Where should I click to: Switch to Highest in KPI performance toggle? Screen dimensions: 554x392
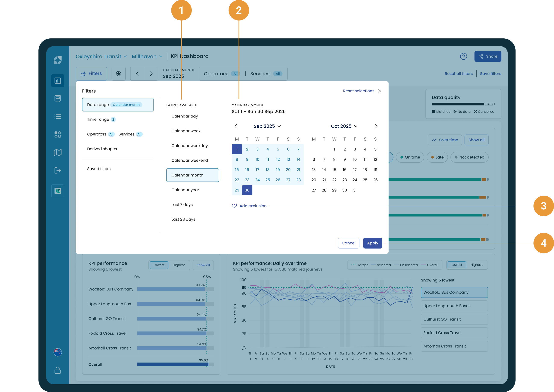click(x=178, y=265)
